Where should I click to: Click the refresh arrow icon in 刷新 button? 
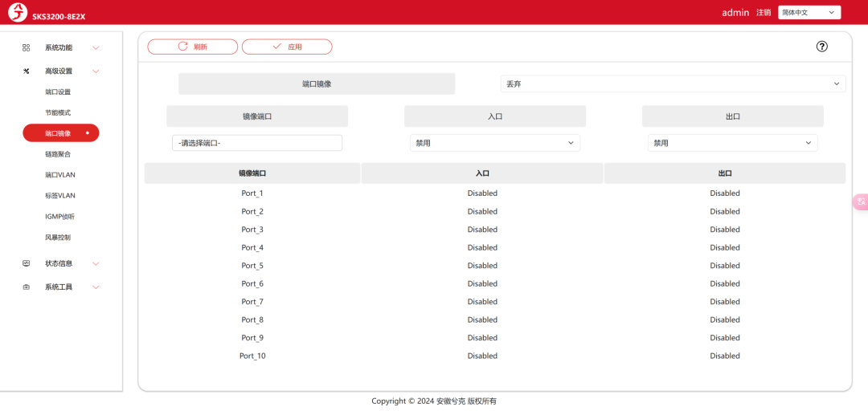click(182, 47)
